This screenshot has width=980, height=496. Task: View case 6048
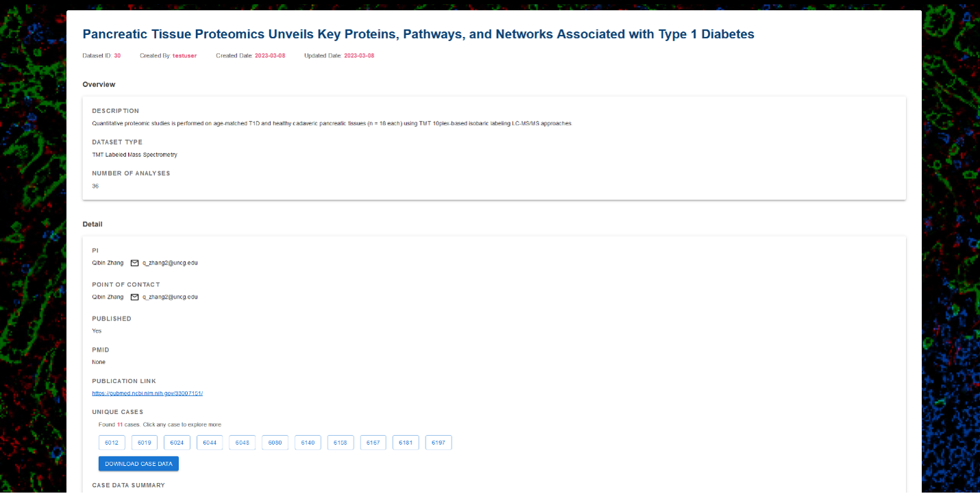pyautogui.click(x=243, y=443)
